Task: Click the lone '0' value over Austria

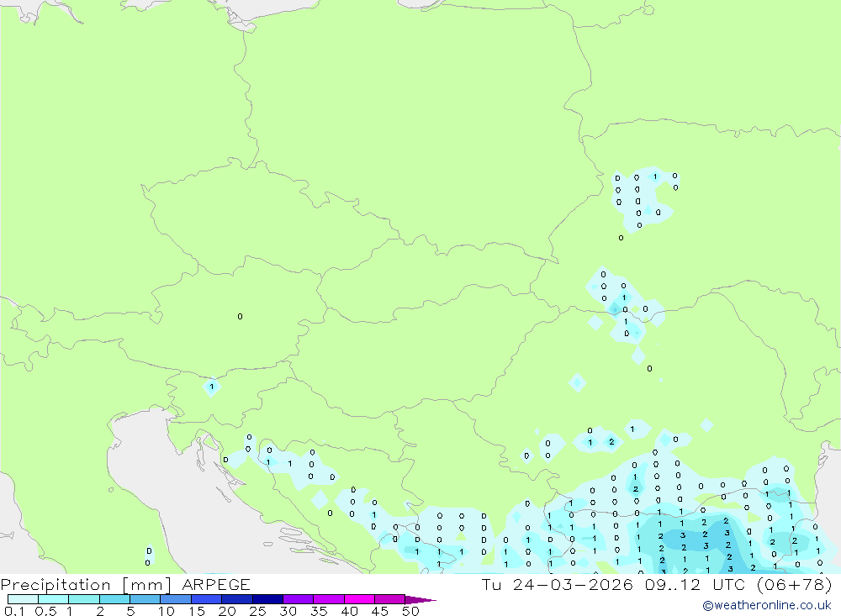Action: pyautogui.click(x=240, y=316)
